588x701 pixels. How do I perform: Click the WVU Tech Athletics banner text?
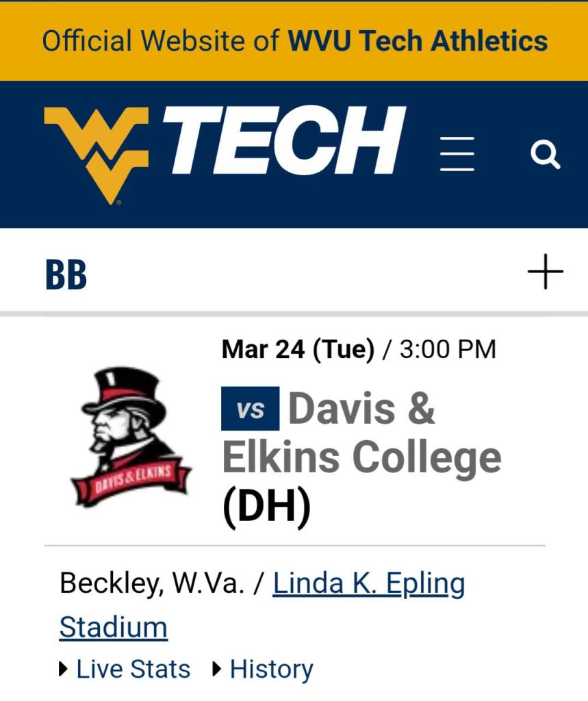point(418,40)
